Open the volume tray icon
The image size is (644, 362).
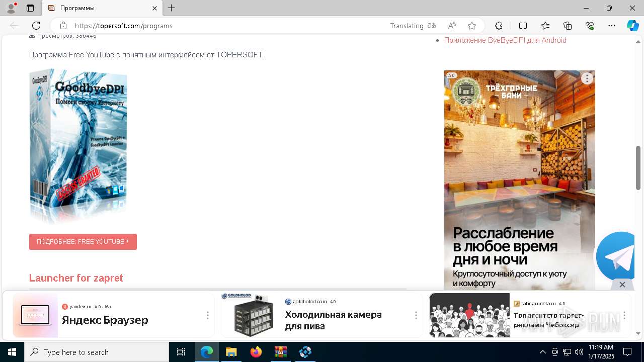(579, 352)
